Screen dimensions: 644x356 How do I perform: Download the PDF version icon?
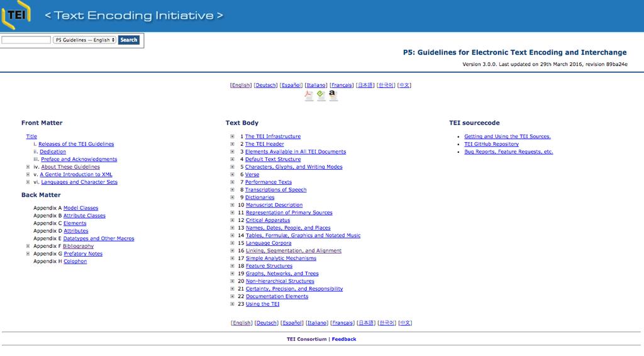point(309,96)
